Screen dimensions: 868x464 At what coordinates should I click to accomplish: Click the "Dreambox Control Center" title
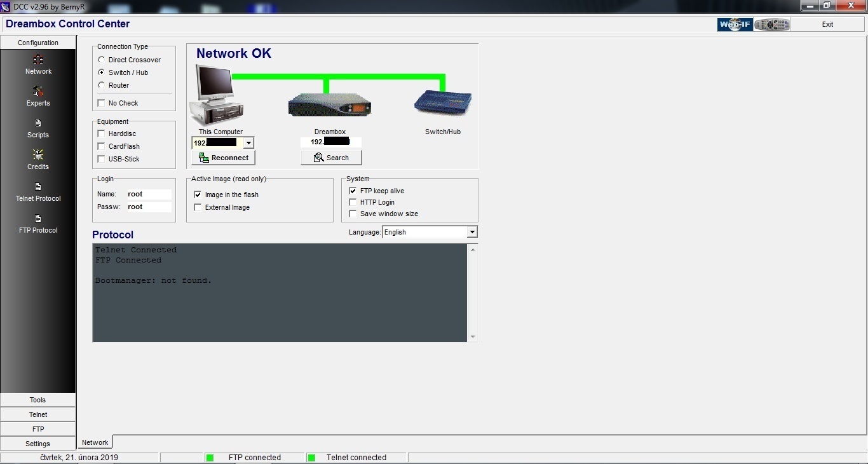67,24
